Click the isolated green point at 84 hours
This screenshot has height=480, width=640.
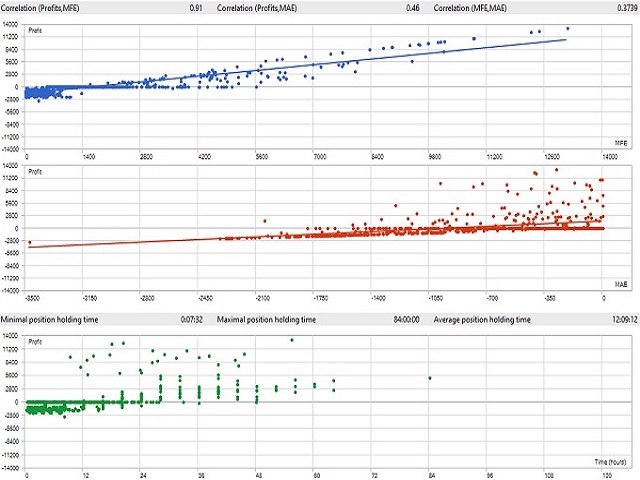429,378
